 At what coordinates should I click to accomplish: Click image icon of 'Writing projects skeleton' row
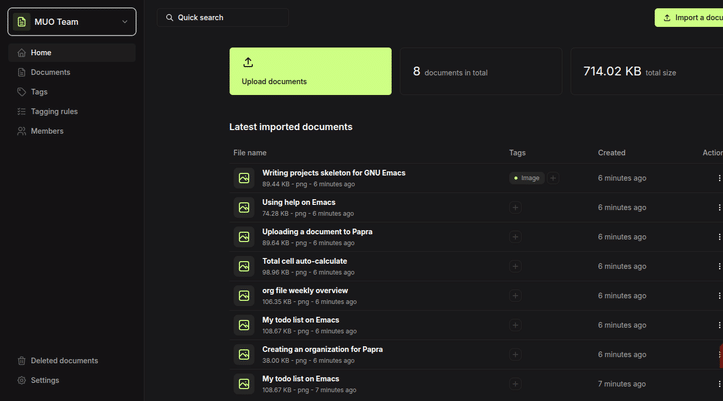click(244, 178)
